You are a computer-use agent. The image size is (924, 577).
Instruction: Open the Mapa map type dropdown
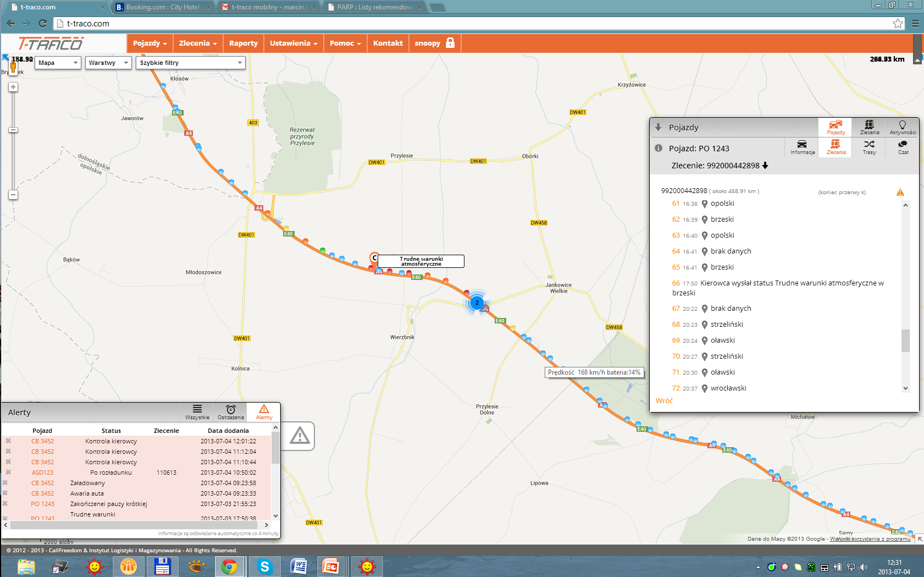[x=58, y=63]
